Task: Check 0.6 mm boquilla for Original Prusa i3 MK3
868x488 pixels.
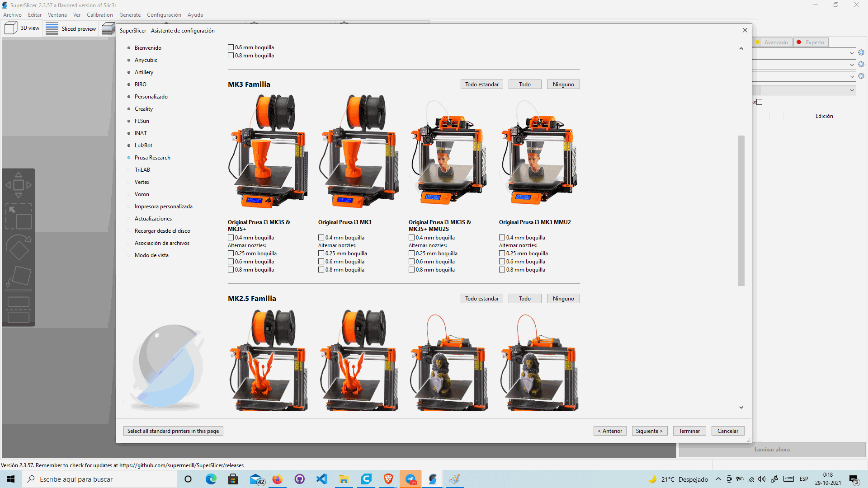Action: (x=321, y=262)
